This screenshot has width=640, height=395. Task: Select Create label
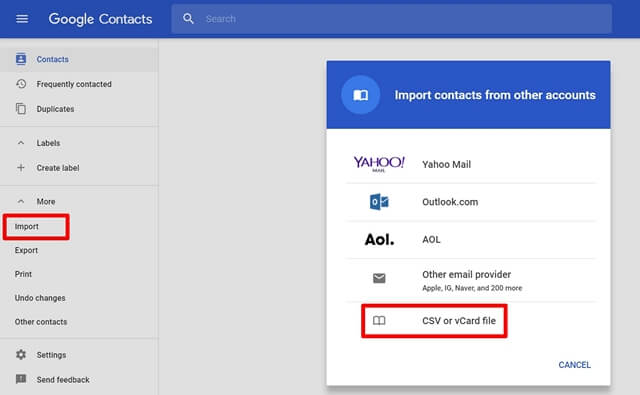click(x=58, y=168)
